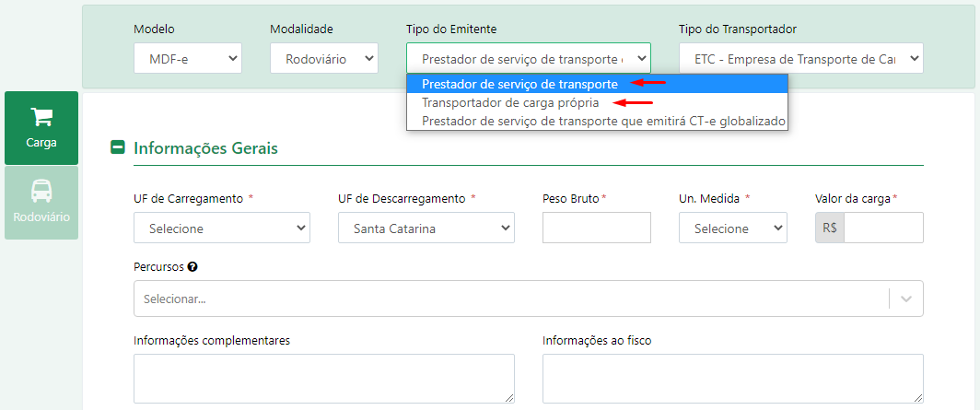Click the Informações Gerais heading
This screenshot has height=410, width=980.
[205, 148]
